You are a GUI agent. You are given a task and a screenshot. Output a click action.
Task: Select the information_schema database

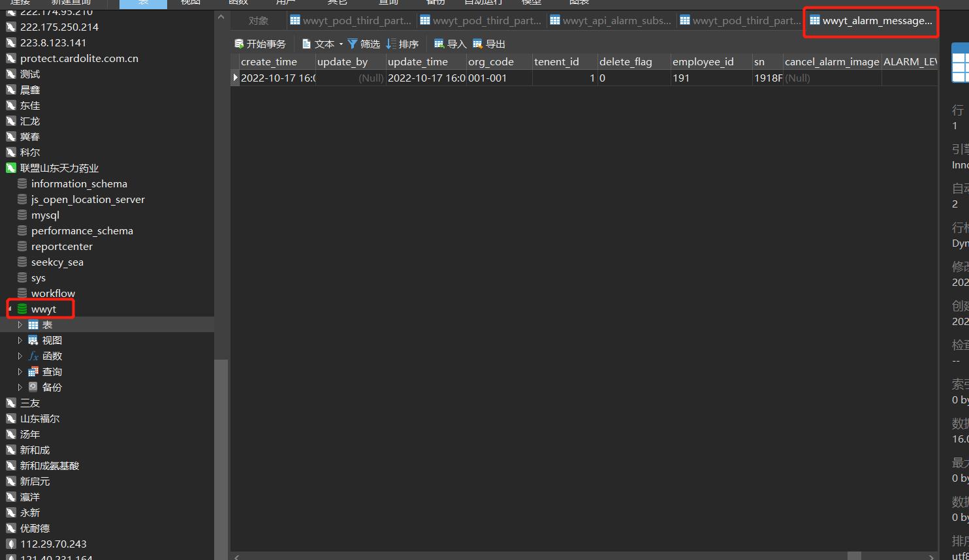tap(79, 183)
